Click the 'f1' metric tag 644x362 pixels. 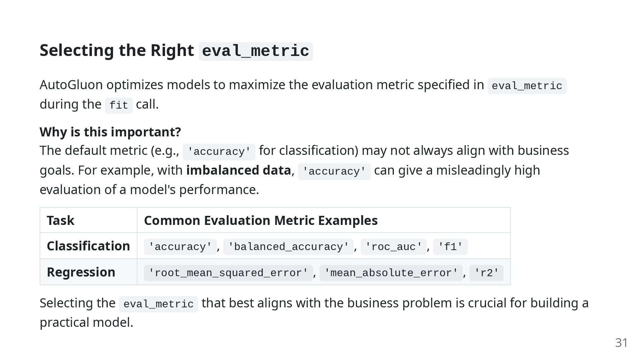tap(450, 247)
